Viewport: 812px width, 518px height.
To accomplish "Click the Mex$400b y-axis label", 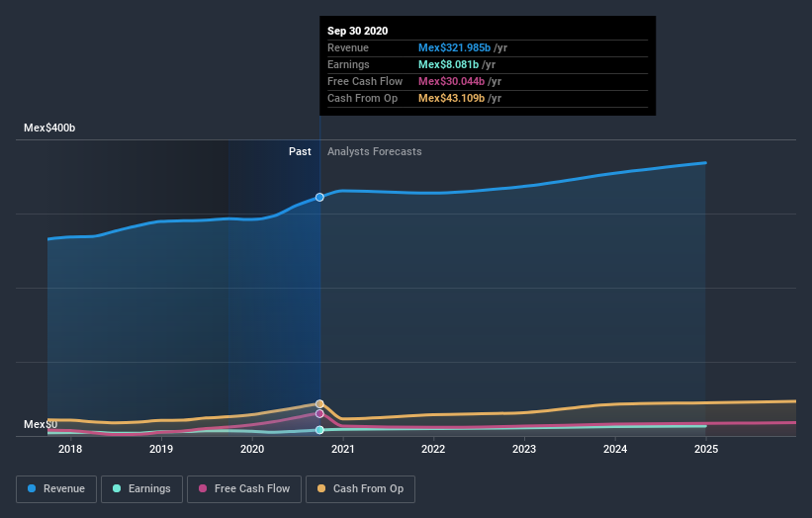I will (49, 128).
